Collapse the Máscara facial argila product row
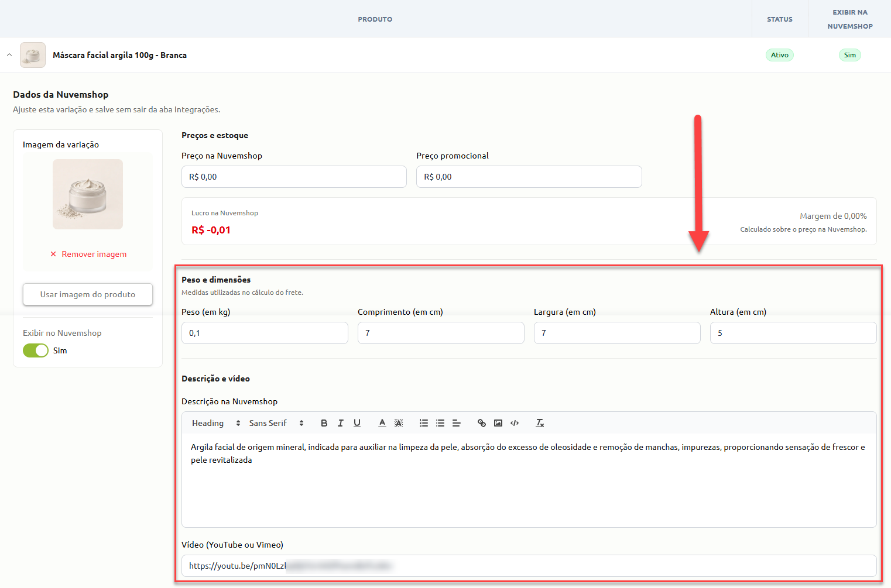The image size is (891, 588). point(9,55)
